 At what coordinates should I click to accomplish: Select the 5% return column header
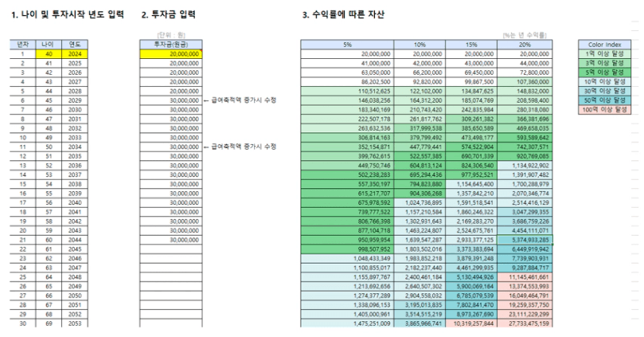click(347, 45)
